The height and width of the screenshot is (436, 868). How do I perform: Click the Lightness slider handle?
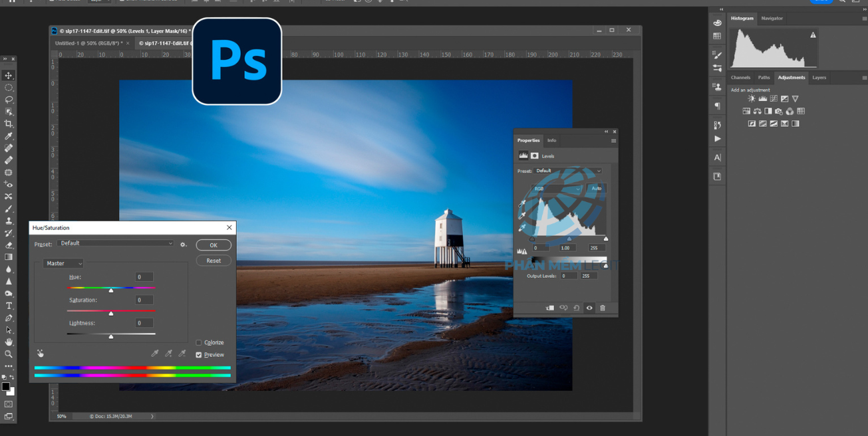coord(111,336)
